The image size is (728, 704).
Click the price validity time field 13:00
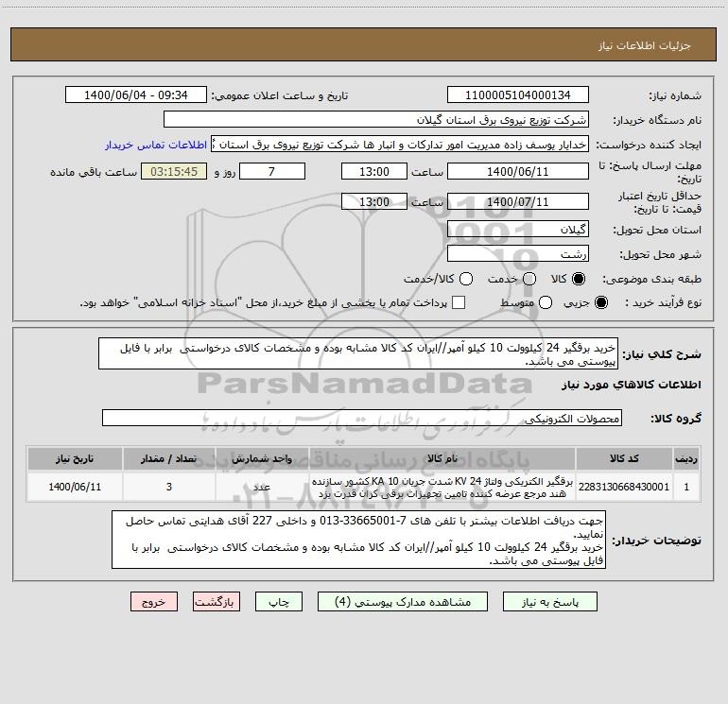(x=374, y=202)
